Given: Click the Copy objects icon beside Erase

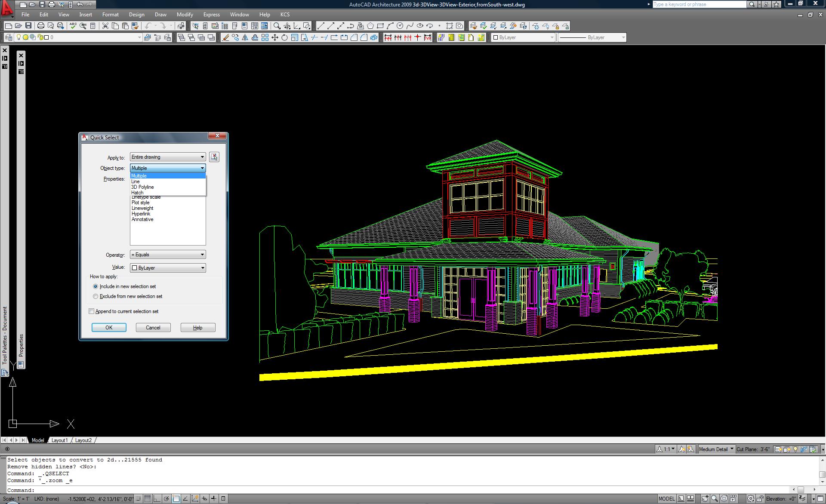Looking at the screenshot, I should click(x=235, y=37).
